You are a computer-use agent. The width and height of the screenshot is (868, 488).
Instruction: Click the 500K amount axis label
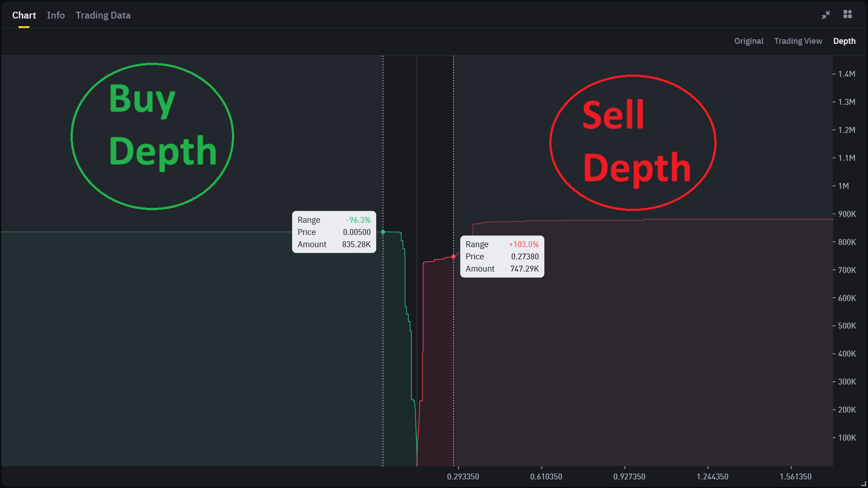[x=847, y=326]
